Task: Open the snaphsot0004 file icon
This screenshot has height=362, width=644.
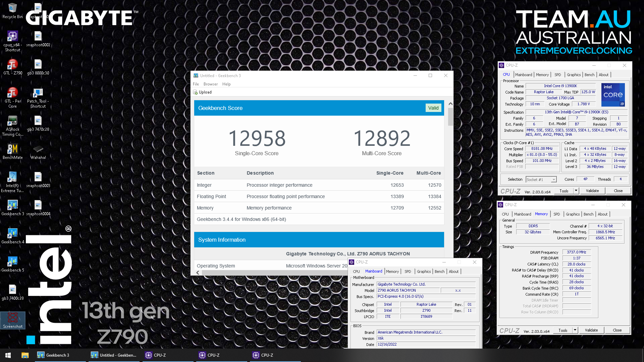Action: point(38,208)
